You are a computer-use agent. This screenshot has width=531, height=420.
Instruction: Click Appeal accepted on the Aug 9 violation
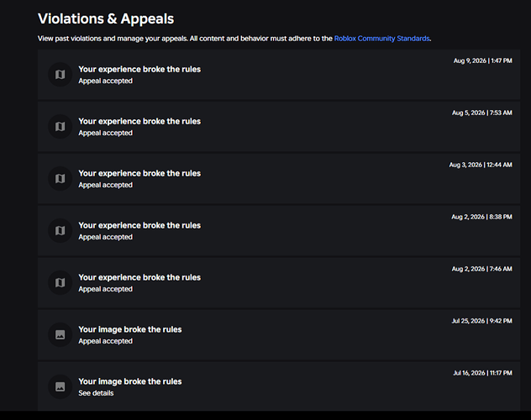pyautogui.click(x=105, y=81)
